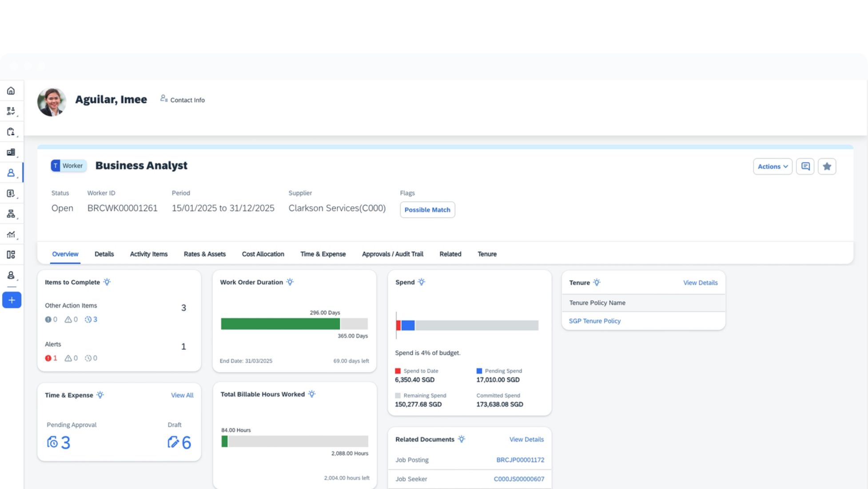
Task: Click the blue plus create button
Action: pos(12,300)
